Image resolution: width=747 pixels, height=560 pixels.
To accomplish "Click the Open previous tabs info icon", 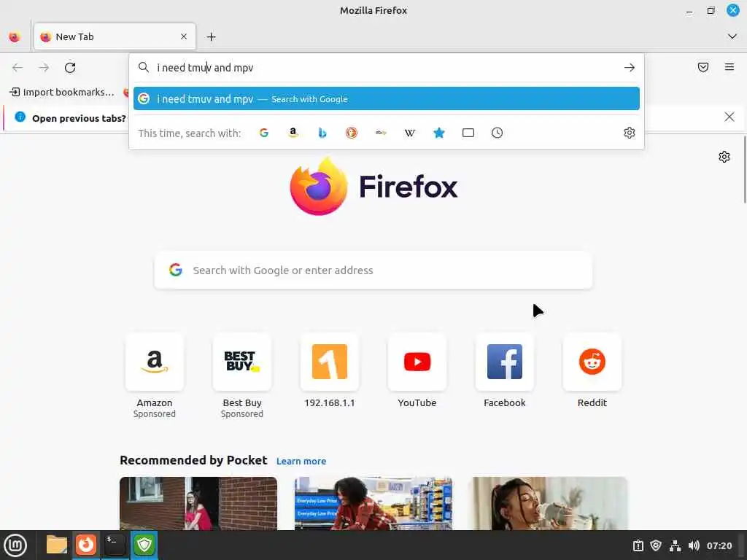I will click(20, 117).
